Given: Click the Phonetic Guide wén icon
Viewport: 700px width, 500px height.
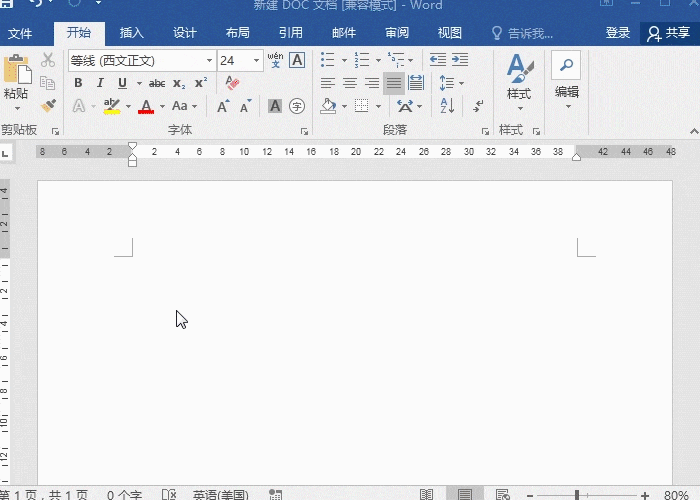Looking at the screenshot, I should coord(275,60).
